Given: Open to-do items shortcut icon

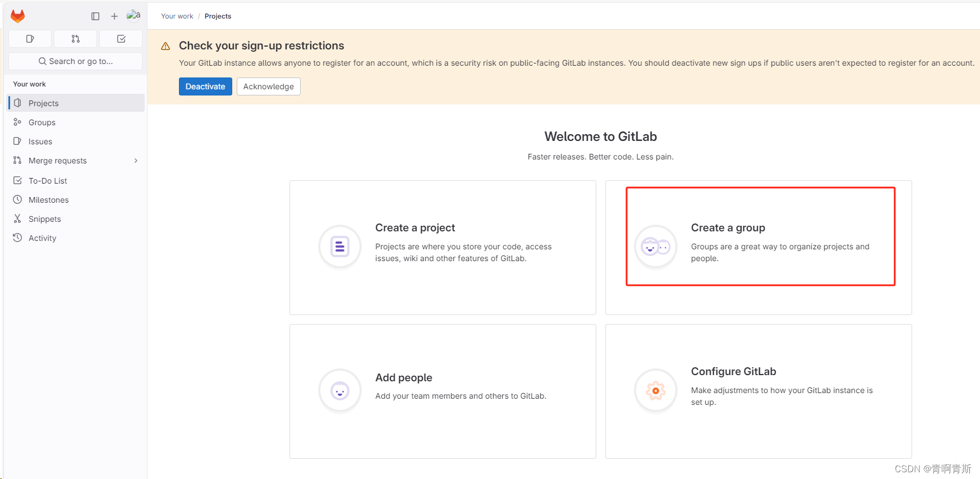Looking at the screenshot, I should (121, 39).
